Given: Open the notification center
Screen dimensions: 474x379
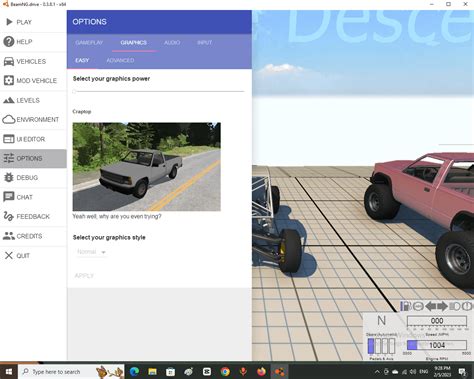Looking at the screenshot, I should 463,371.
